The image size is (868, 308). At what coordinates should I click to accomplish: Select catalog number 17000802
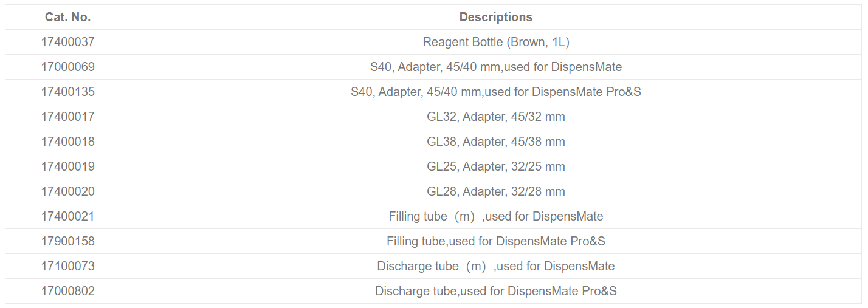pos(68,291)
